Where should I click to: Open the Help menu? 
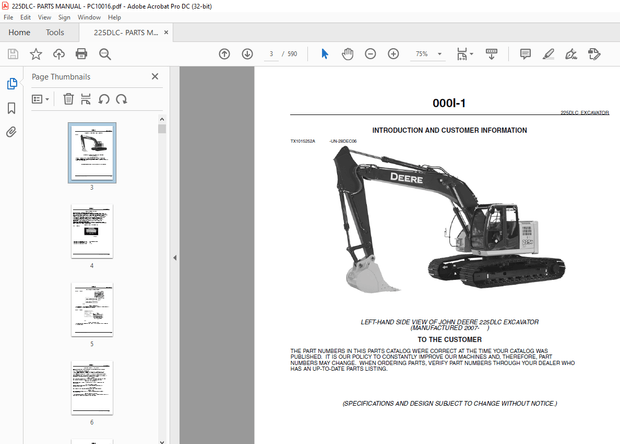114,17
